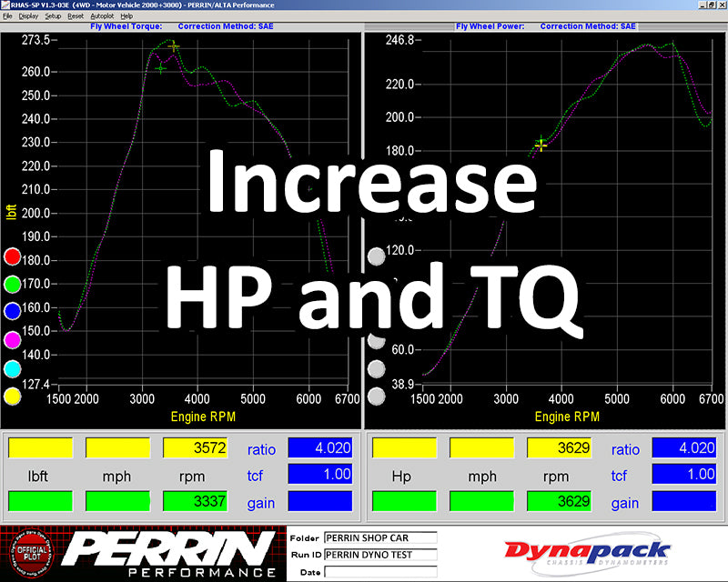Select the green crosshair marker on torque curve
The width and height of the screenshot is (728, 582).
click(160, 68)
